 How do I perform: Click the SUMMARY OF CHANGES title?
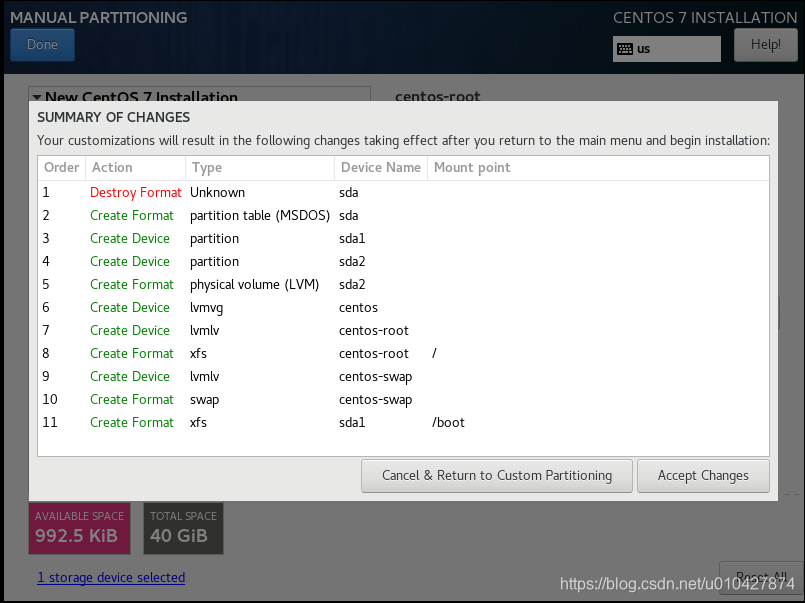pos(113,118)
